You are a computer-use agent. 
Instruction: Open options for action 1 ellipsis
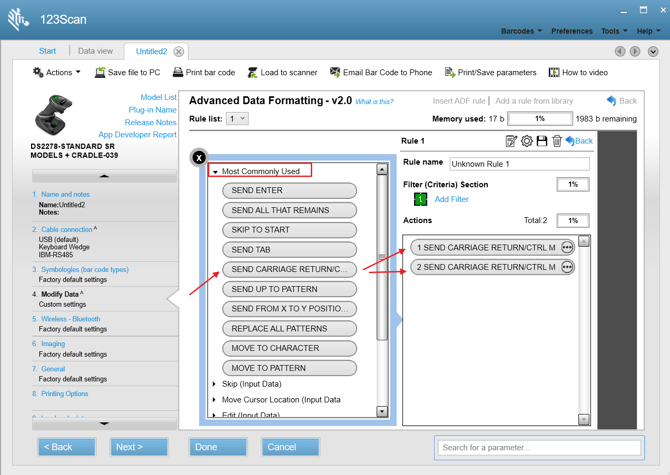[x=567, y=247]
